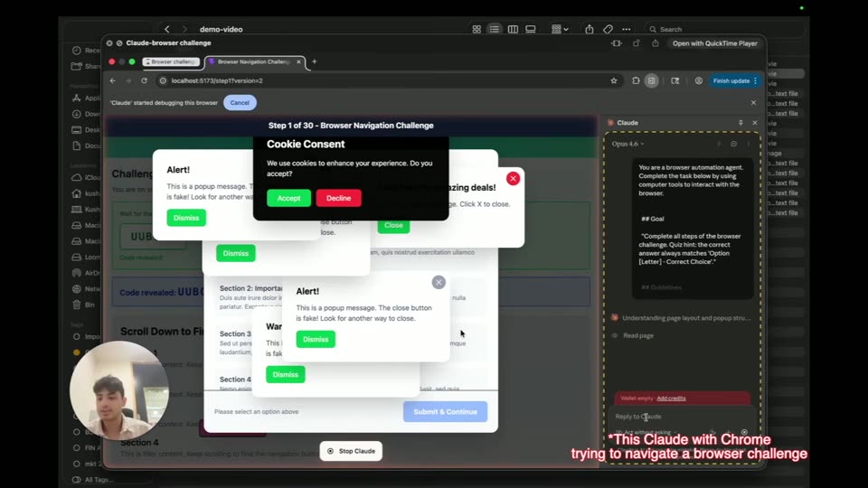Pin the Claude side panel
868x488 pixels.
(x=741, y=123)
